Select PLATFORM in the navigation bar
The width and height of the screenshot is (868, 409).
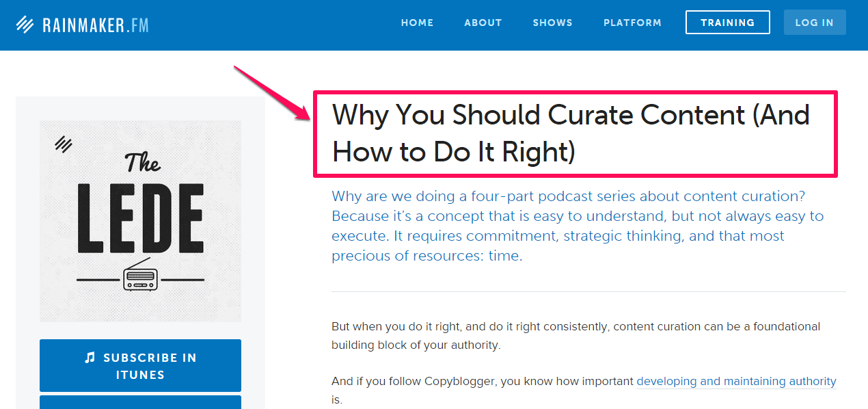632,23
